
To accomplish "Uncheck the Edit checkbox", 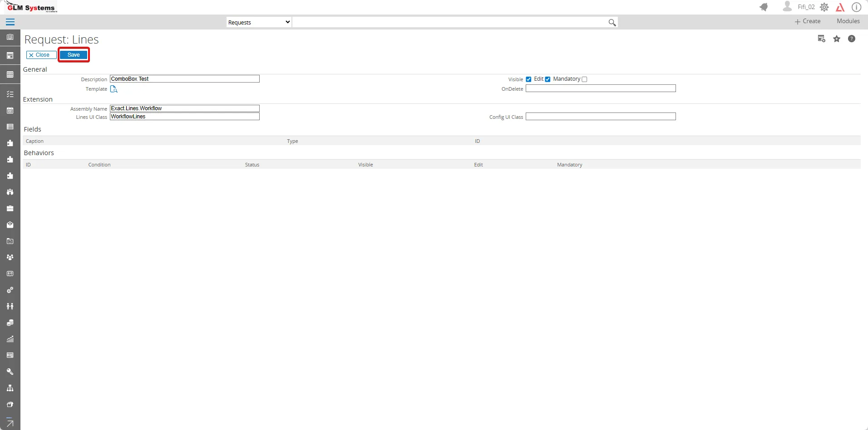I will [x=547, y=79].
